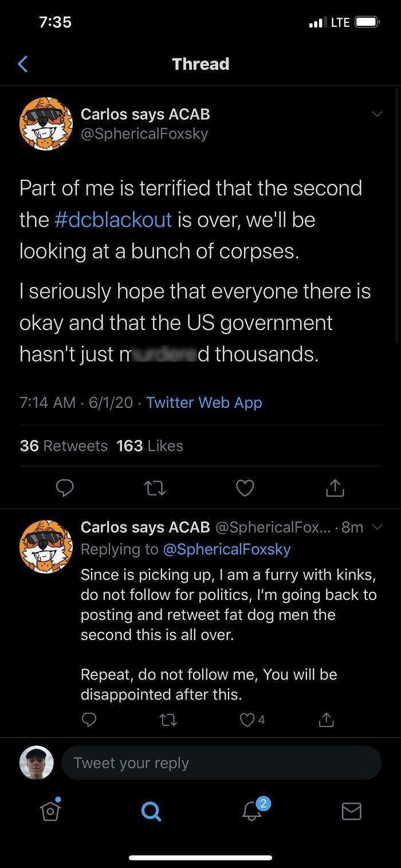The height and width of the screenshot is (868, 401).
Task: Reply to the main tweet
Action: (x=65, y=488)
